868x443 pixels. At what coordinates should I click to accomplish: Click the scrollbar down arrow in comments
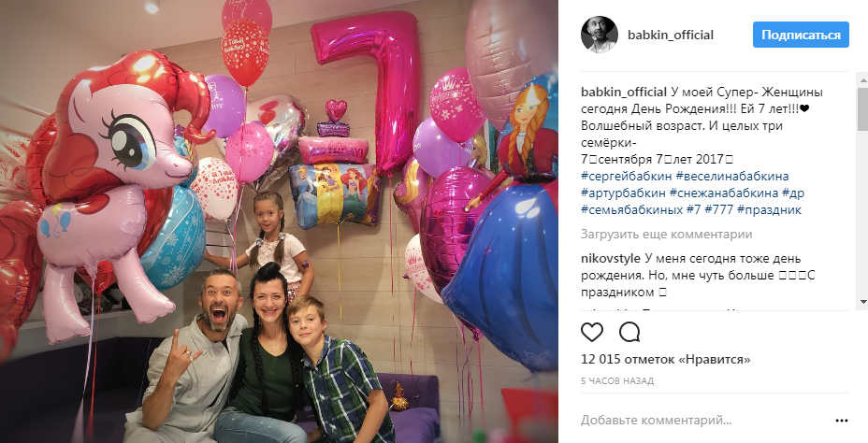[x=863, y=302]
